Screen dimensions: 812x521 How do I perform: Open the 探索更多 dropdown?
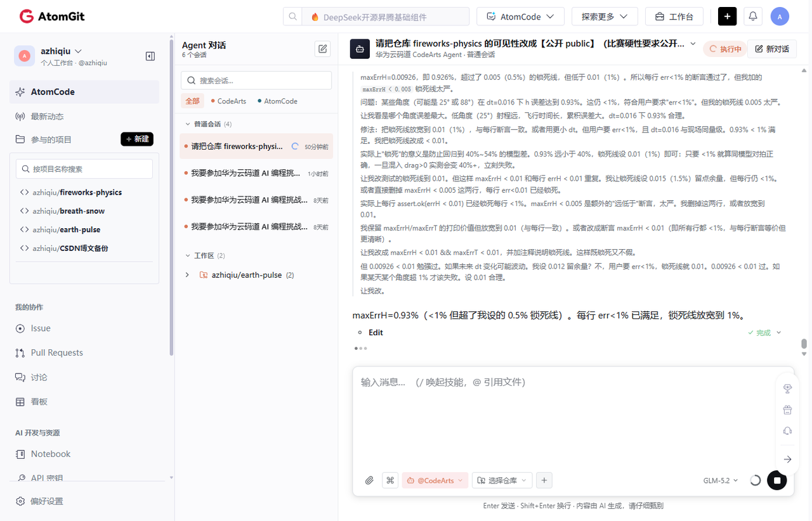605,16
